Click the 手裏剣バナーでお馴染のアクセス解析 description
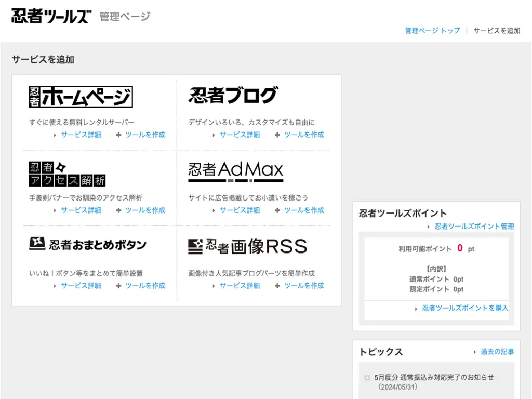Viewport: 532px width, 399px height. (x=86, y=198)
